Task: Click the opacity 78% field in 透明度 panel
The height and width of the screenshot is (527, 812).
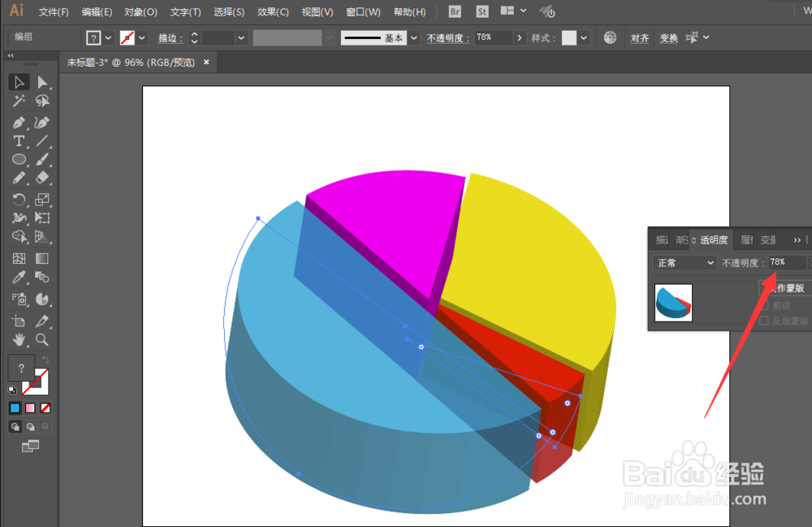Action: [786, 262]
